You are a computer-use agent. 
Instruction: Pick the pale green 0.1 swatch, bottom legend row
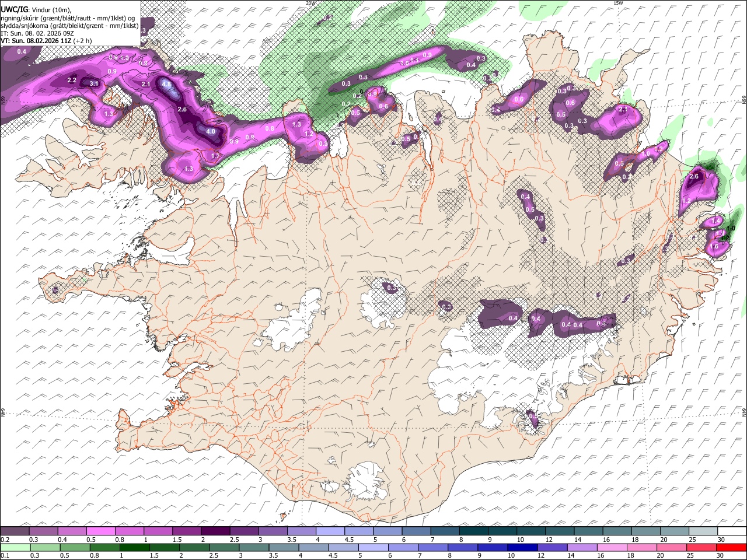[x=15, y=548]
